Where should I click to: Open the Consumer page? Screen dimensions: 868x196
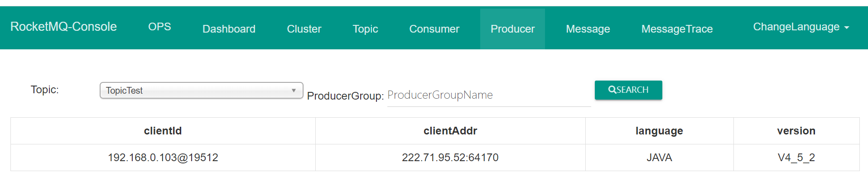point(434,29)
